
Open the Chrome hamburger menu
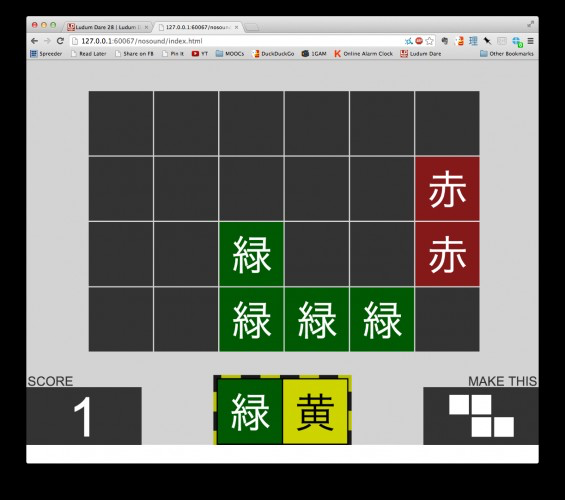(x=530, y=41)
